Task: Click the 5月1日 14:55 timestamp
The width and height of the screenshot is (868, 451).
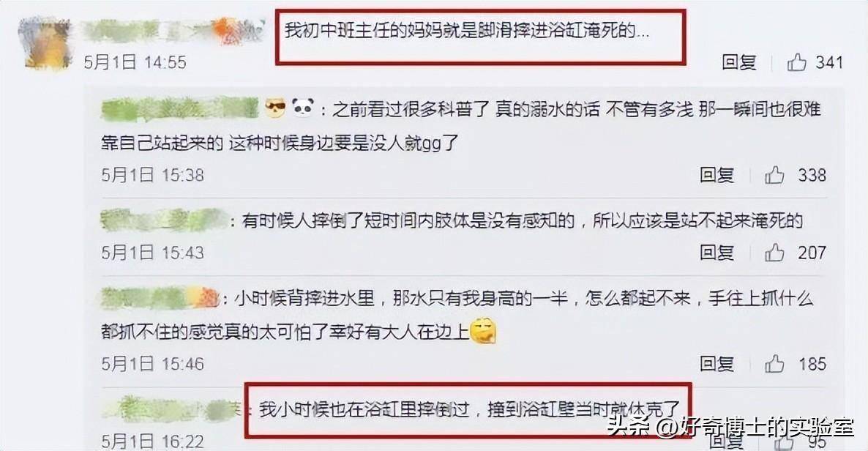Action: coord(135,62)
